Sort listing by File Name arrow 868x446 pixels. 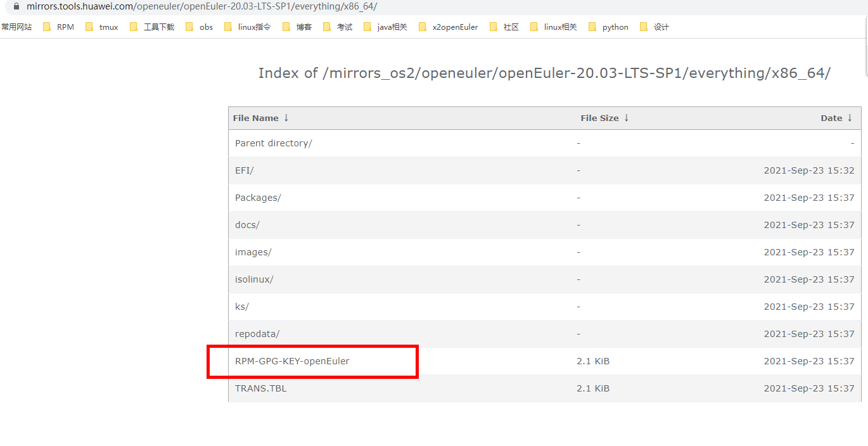point(286,118)
